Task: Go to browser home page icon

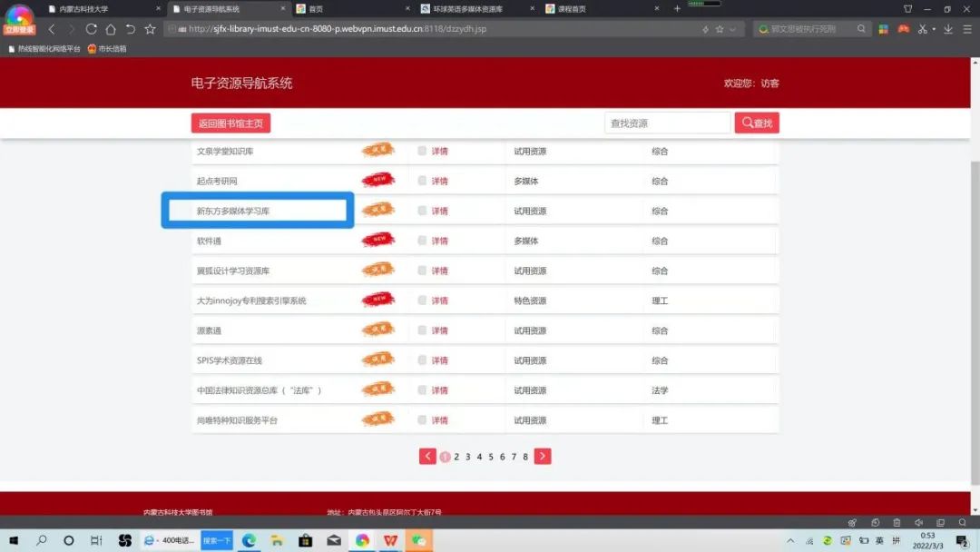Action: point(111,29)
